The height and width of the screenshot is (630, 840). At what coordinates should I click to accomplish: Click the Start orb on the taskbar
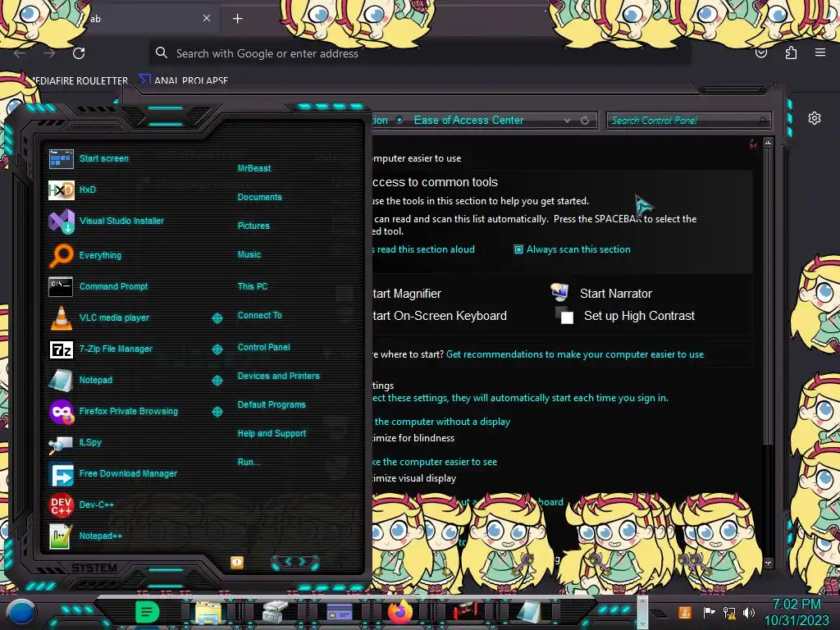(21, 612)
